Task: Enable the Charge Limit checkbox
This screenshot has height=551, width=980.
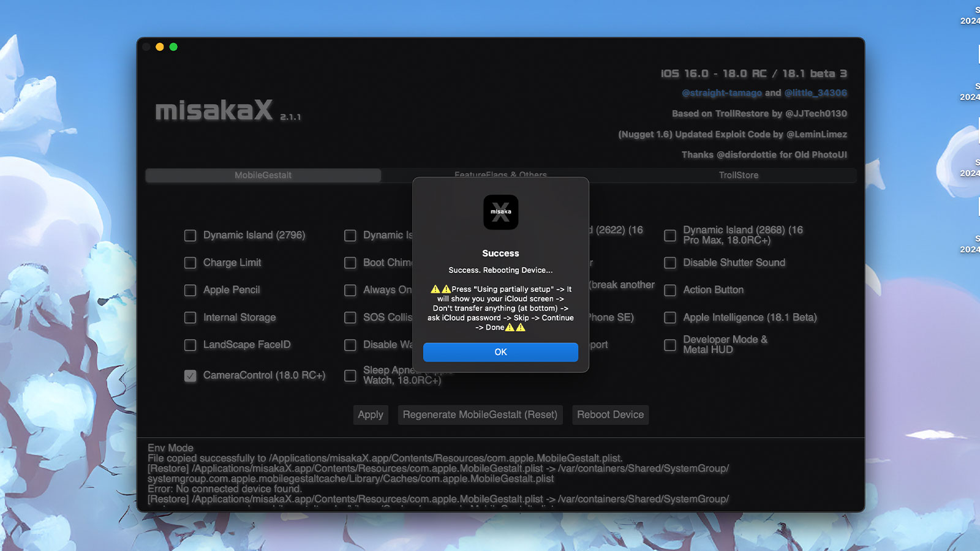Action: coord(190,263)
